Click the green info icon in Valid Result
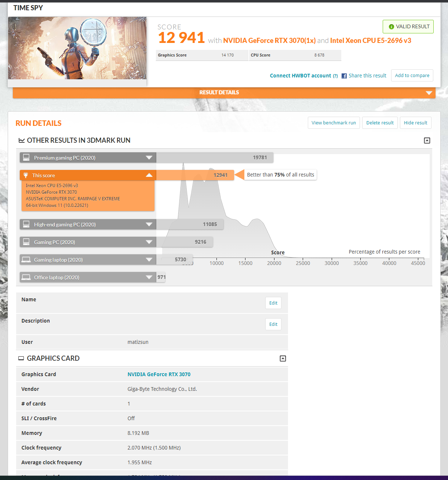This screenshot has height=480, width=448. (x=391, y=27)
